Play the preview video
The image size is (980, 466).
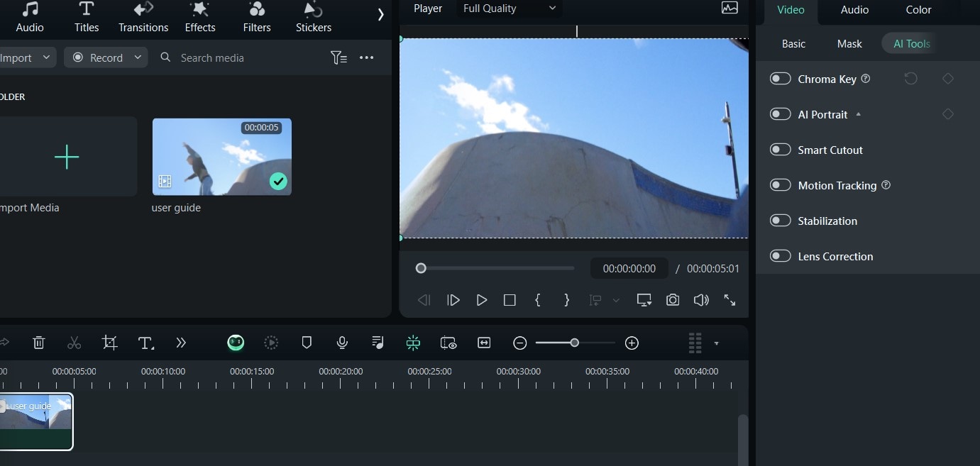pyautogui.click(x=482, y=300)
